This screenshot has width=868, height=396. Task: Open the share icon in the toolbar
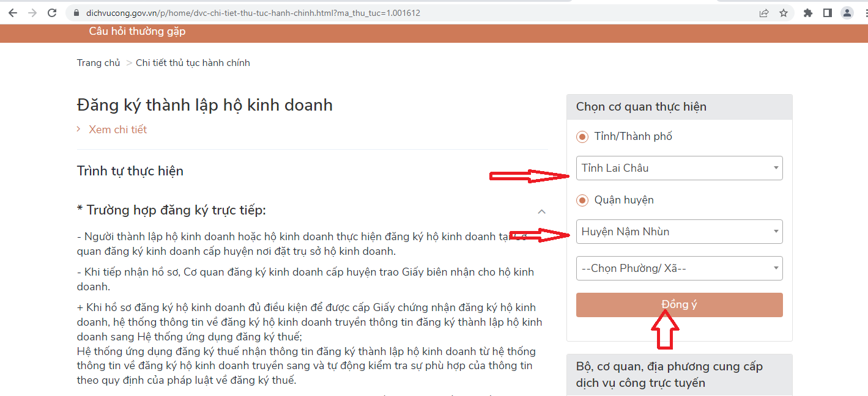point(764,12)
